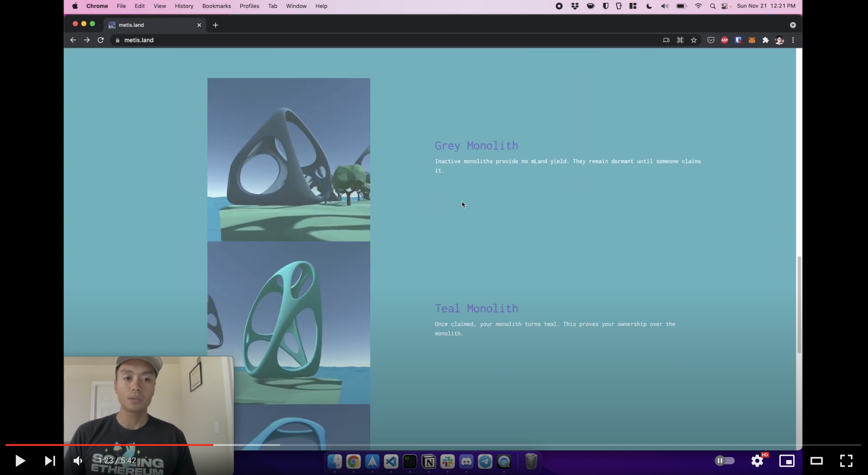
Task: Bookmark page with star icon
Action: (x=694, y=40)
